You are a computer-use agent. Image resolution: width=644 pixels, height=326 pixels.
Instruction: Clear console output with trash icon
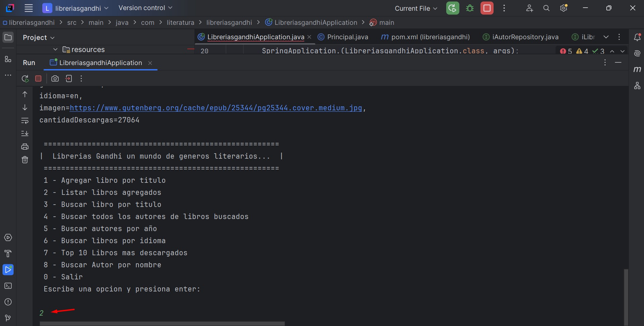point(25,160)
